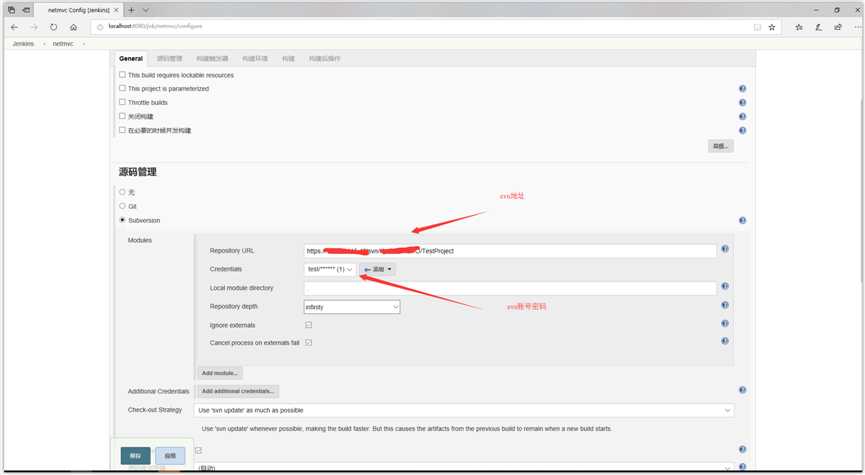Check the Ignore externals checkbox
Screen dimensions: 865x475
click(308, 325)
